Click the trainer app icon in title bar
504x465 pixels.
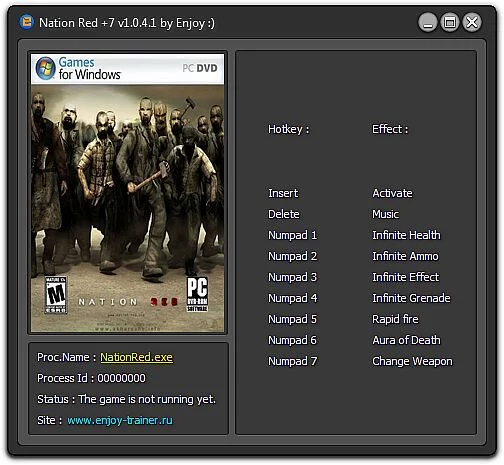26,22
